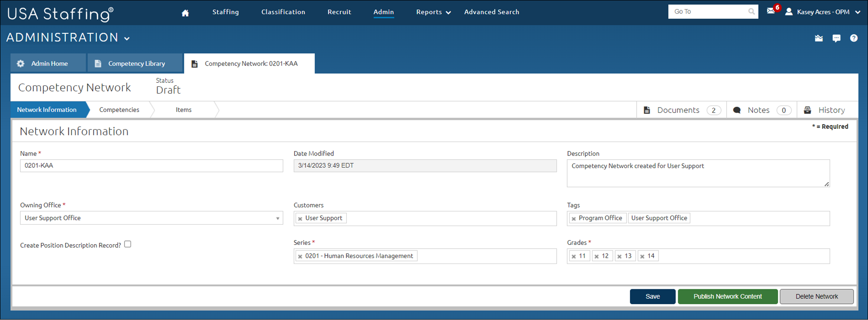Image resolution: width=868 pixels, height=320 pixels.
Task: Remove grade 11 from Grades
Action: click(574, 257)
